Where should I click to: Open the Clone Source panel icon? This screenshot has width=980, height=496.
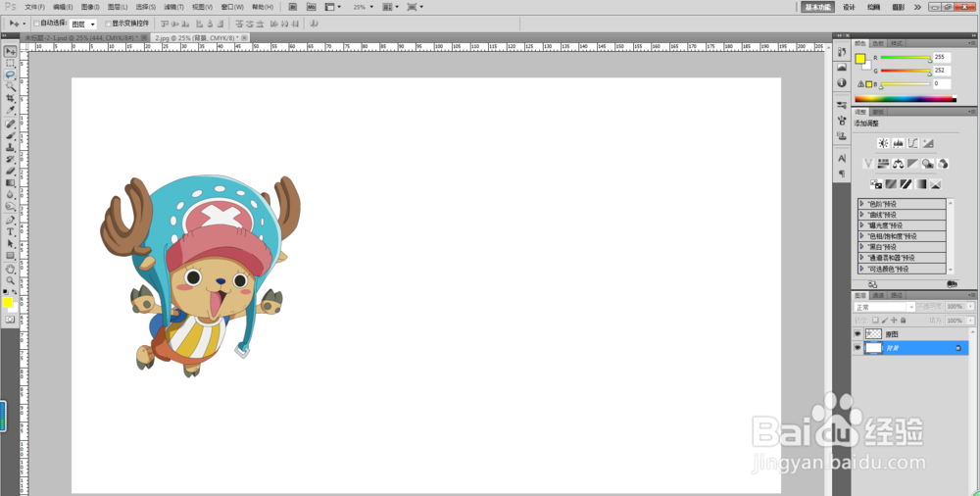point(842,135)
